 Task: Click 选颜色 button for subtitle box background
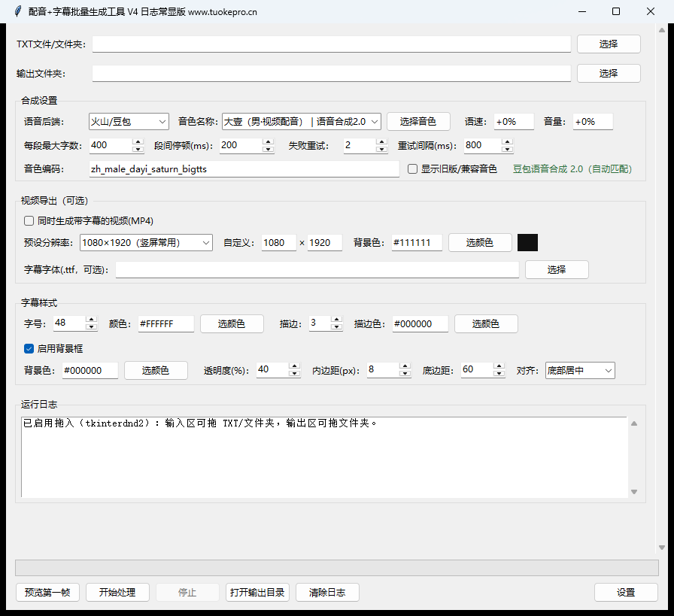(156, 371)
